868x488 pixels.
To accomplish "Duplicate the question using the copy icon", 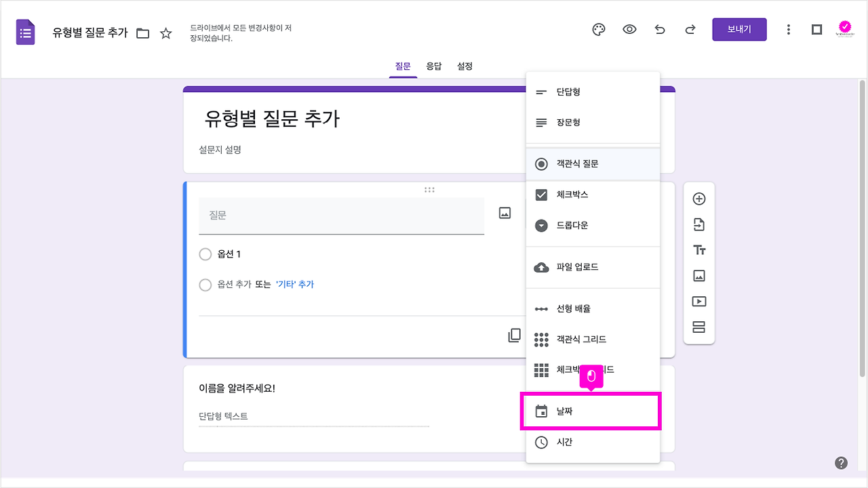I will click(514, 335).
